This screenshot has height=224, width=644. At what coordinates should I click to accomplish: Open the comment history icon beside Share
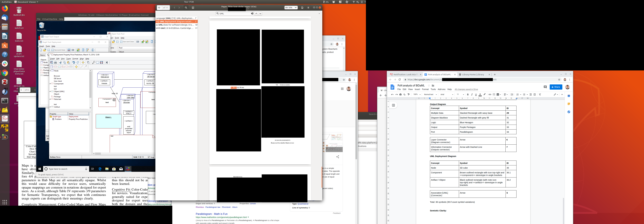pyautogui.click(x=545, y=87)
